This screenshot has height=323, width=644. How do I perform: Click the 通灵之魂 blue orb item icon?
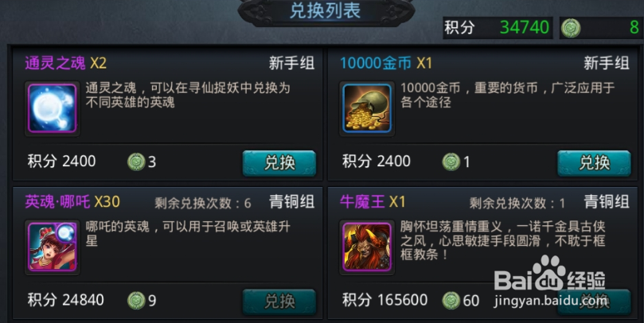coord(53,108)
